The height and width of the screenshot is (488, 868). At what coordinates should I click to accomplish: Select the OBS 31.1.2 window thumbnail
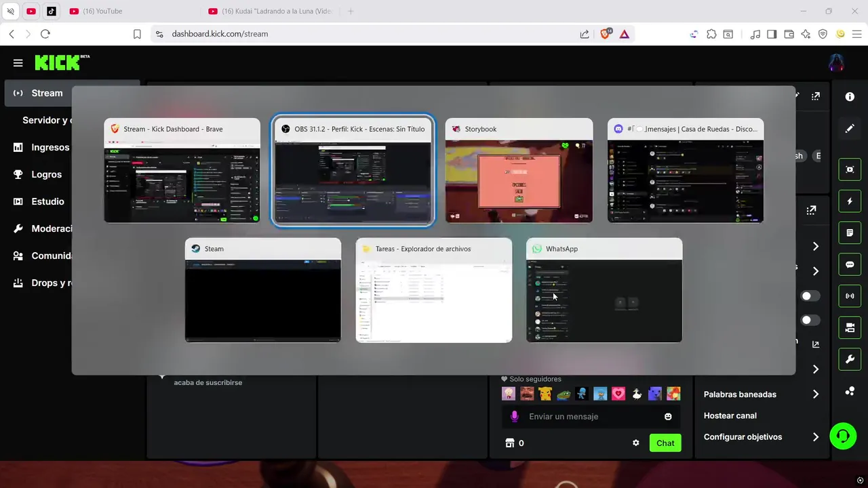point(353,170)
